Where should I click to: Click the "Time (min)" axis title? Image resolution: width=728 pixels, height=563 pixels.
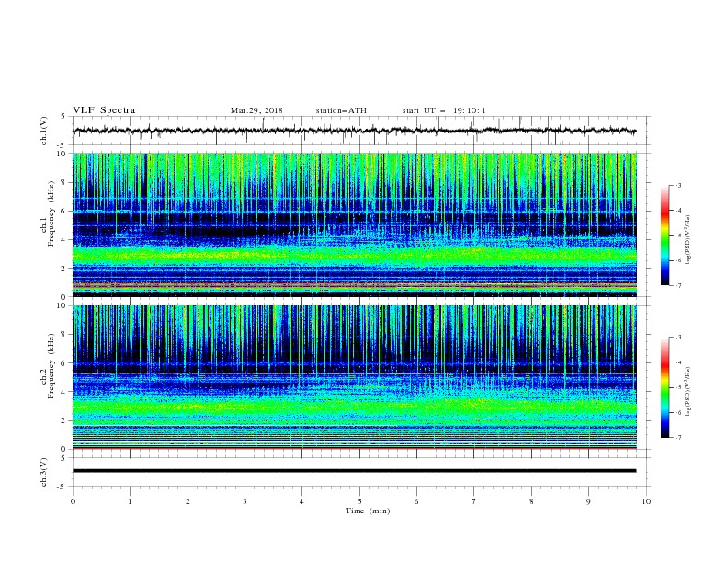tap(368, 511)
